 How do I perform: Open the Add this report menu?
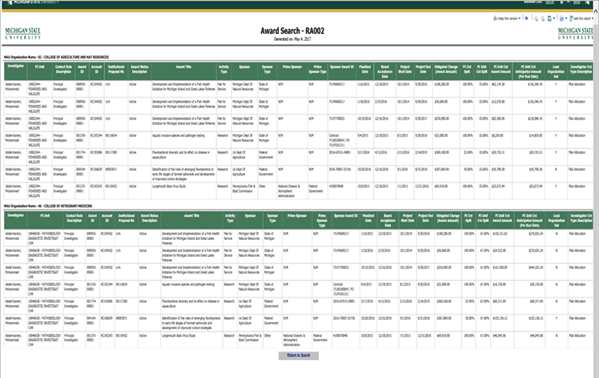[x=581, y=18]
